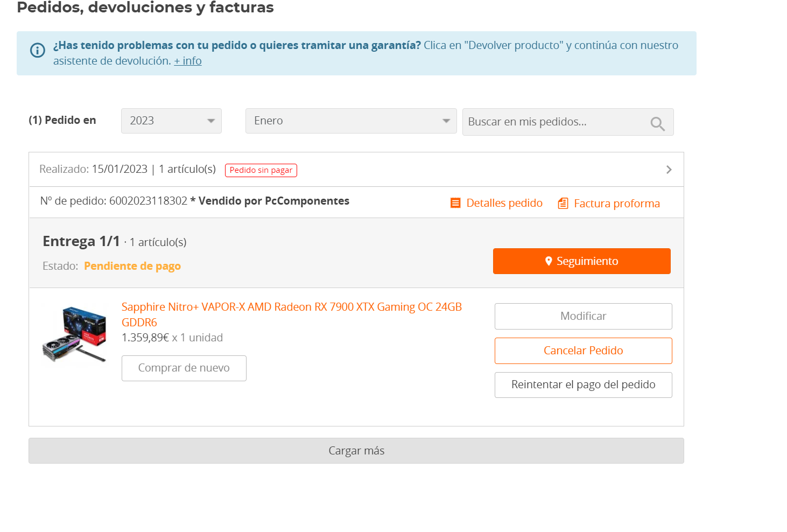Open the 2023 year dropdown
Screen dimensions: 787x532
(171, 121)
